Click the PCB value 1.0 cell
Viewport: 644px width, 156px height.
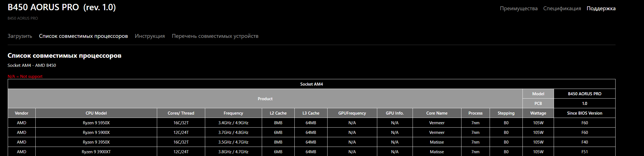(x=585, y=104)
